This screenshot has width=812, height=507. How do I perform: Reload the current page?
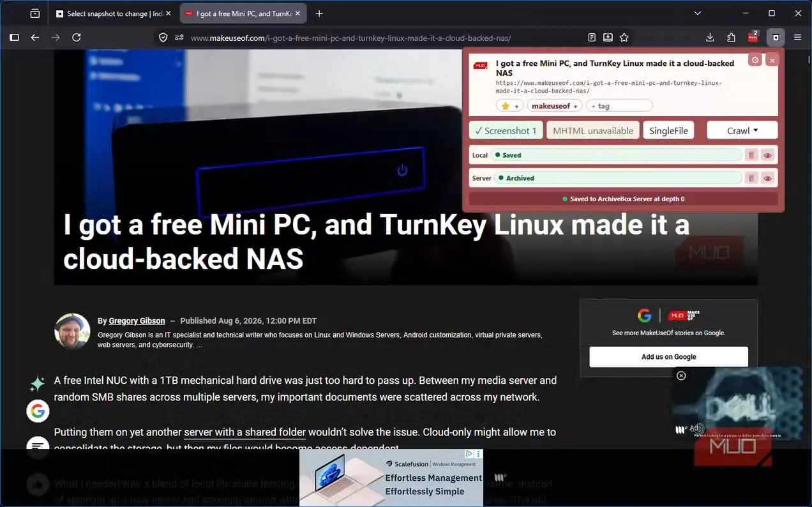[x=77, y=38]
